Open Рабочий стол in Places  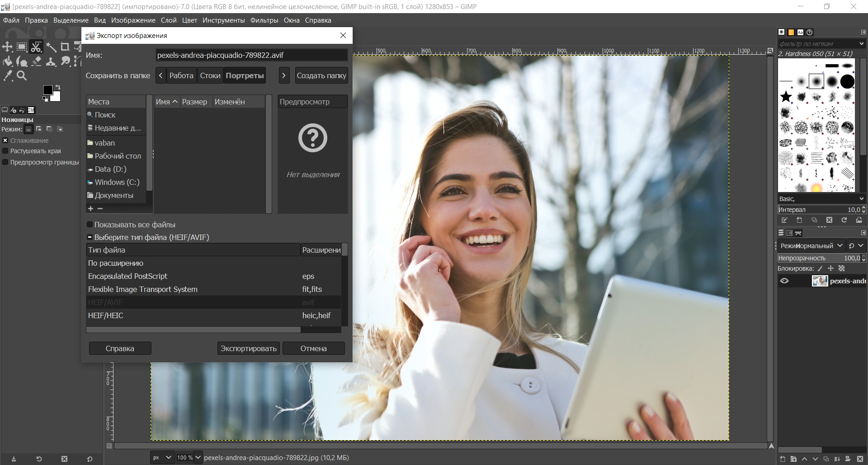[116, 156]
